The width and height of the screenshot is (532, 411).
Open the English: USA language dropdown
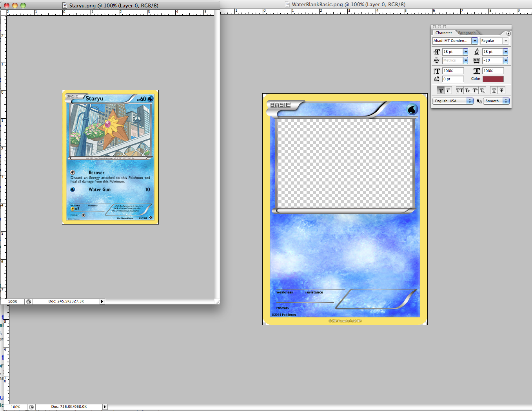click(x=453, y=101)
